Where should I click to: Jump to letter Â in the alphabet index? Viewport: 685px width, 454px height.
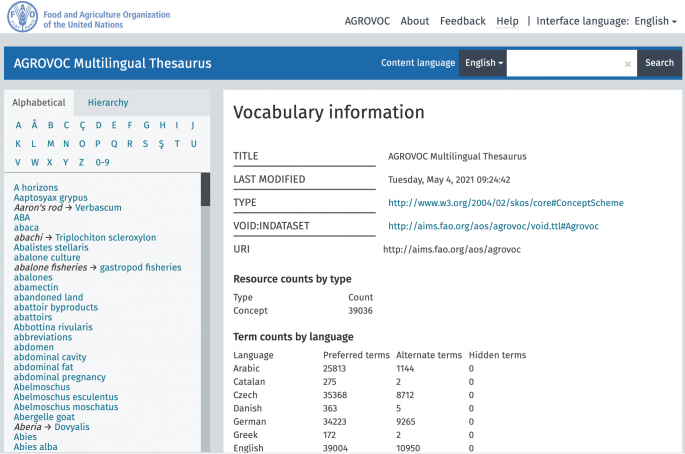35,125
